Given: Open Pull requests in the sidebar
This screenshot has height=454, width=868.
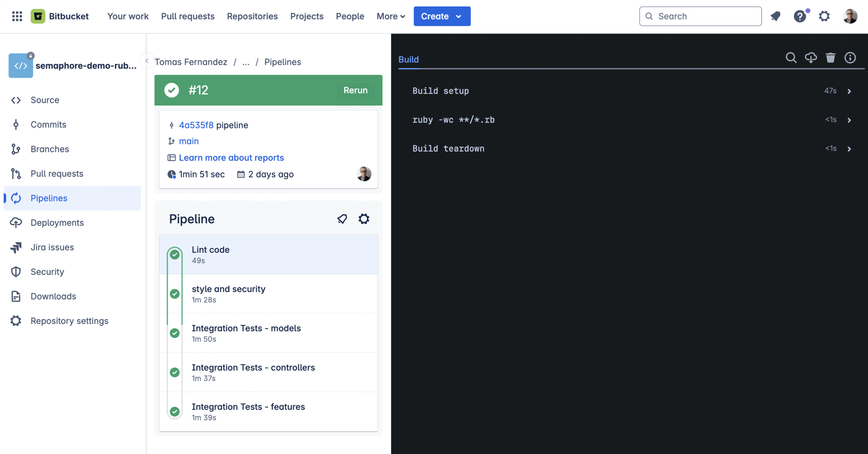Looking at the screenshot, I should coord(72,174).
